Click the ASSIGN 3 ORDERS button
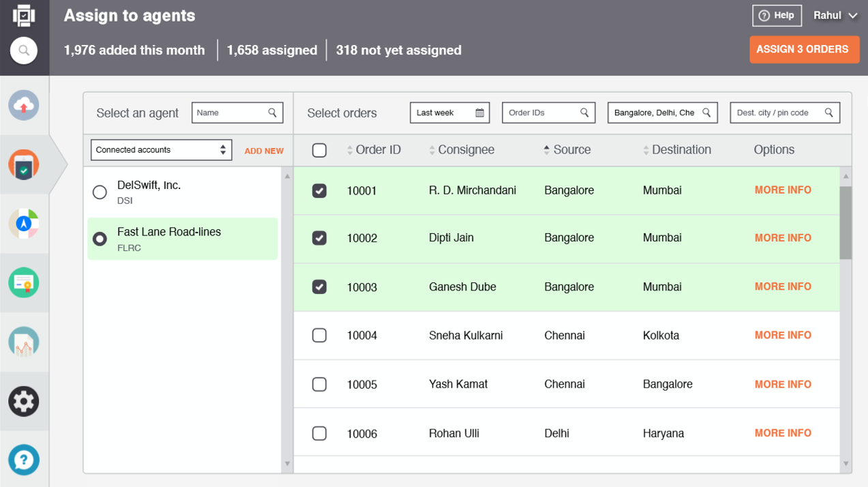Screen dimensions: 868x487 pyautogui.click(x=803, y=50)
